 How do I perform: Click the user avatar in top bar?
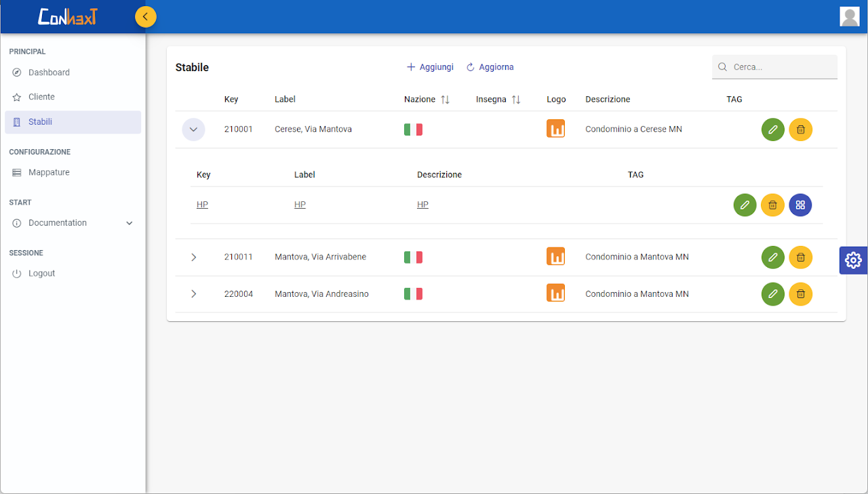(x=849, y=16)
